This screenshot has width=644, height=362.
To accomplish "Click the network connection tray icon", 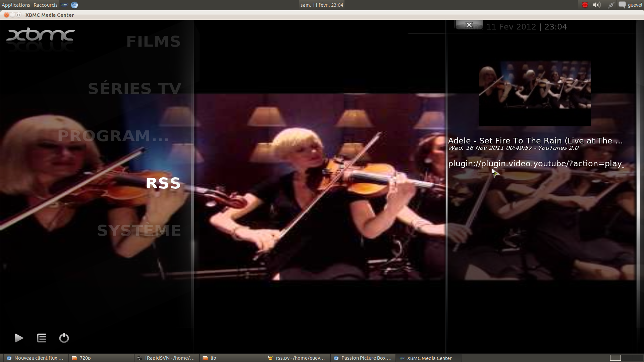I will [x=611, y=5].
